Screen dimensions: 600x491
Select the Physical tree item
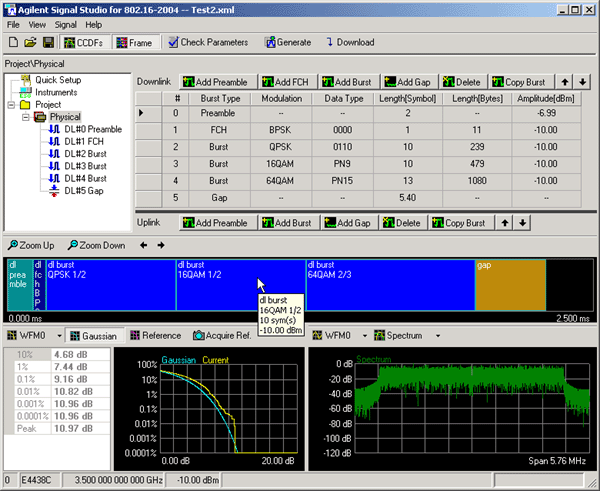65,117
